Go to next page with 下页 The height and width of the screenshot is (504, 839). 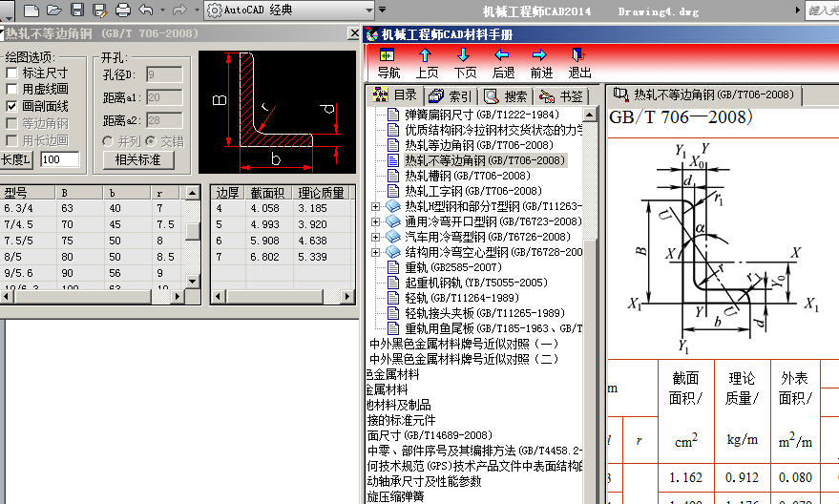465,63
